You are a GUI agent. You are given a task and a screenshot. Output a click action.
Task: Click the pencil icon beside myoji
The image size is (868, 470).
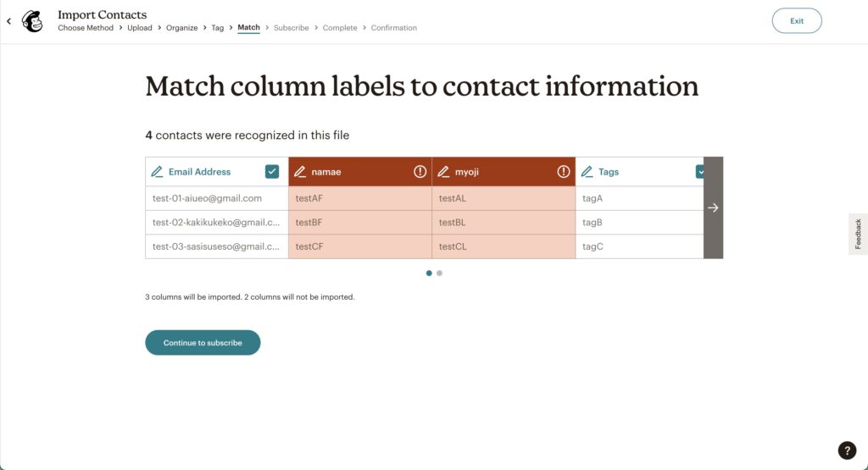pos(443,172)
